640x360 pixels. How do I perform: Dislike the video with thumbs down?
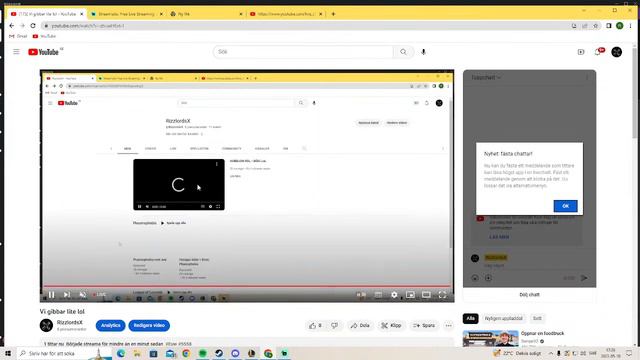tap(334, 325)
